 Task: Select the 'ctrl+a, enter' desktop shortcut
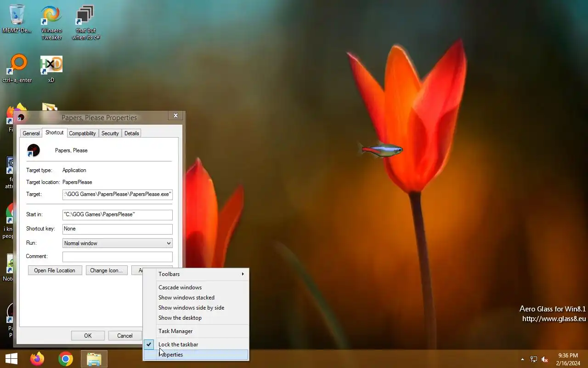[17, 68]
